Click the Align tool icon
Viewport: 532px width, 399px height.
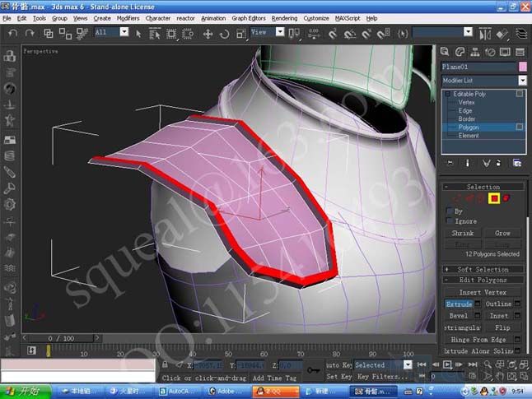(x=502, y=34)
